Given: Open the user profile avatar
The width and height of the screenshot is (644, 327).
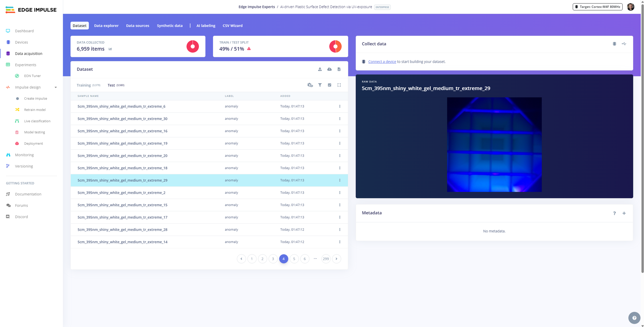Looking at the screenshot, I should (x=631, y=7).
